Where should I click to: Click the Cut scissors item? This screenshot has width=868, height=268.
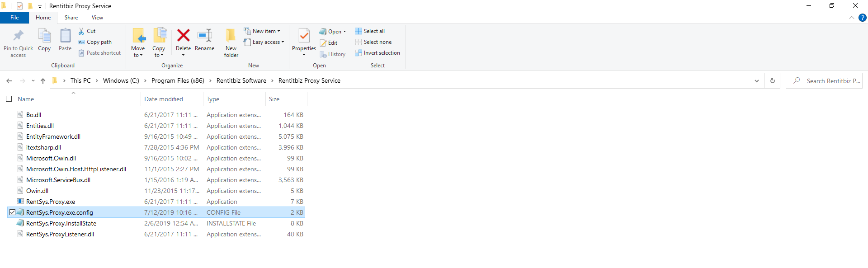87,31
